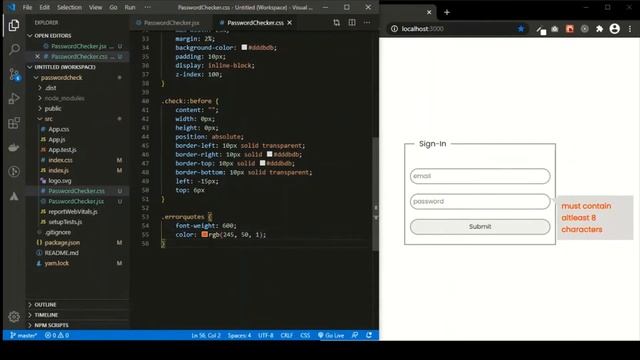Click the email input field
The height and width of the screenshot is (360, 640).
coord(480,176)
